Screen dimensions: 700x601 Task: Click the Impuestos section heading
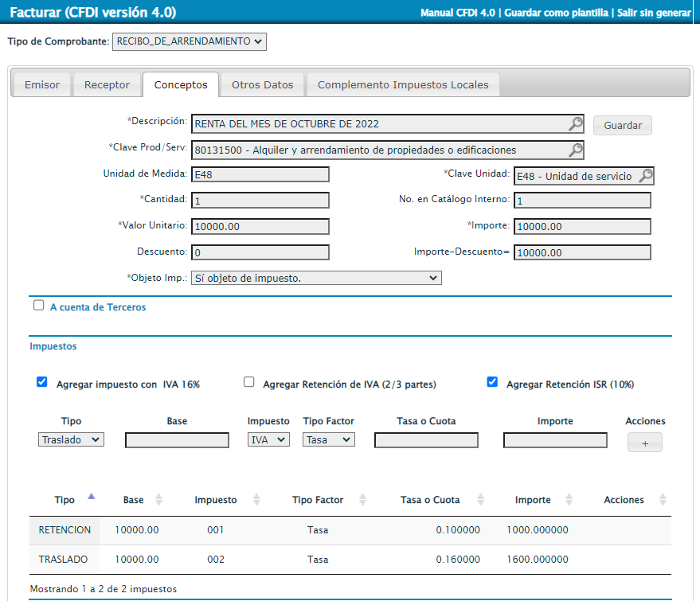pos(53,346)
